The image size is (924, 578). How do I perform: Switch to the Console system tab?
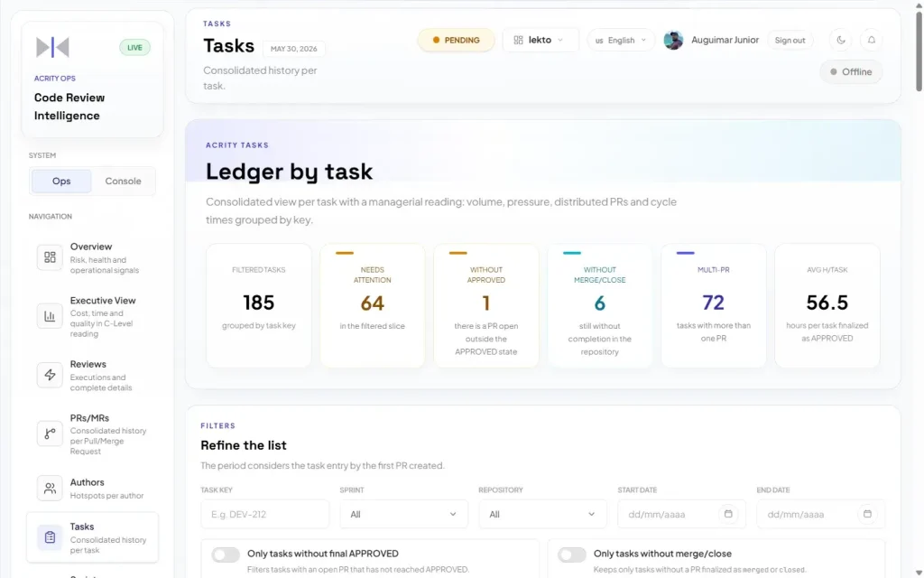click(123, 181)
